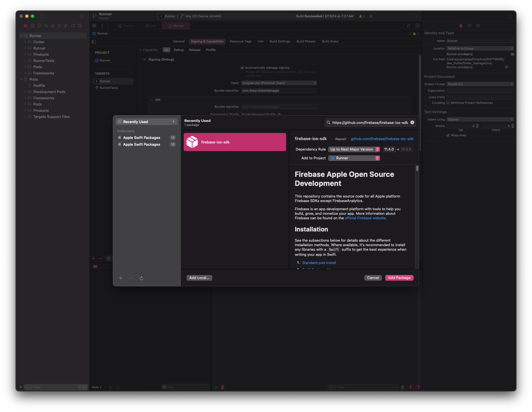
Task: Open the Add to Project dropdown
Action: point(354,158)
